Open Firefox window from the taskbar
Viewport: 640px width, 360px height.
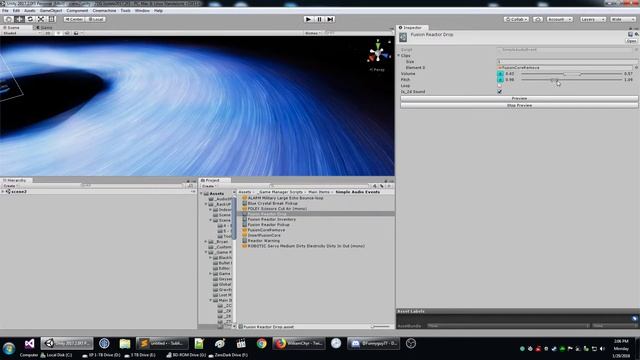299,344
